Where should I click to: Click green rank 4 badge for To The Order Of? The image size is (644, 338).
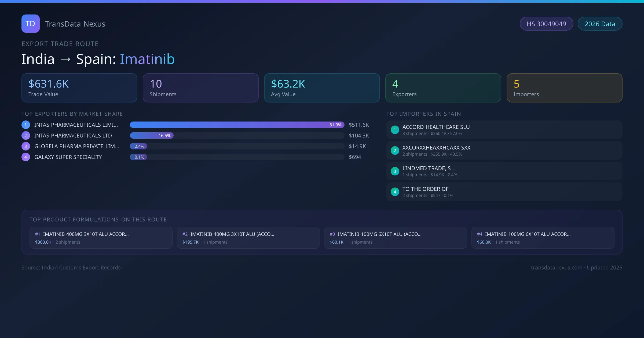[x=395, y=192]
